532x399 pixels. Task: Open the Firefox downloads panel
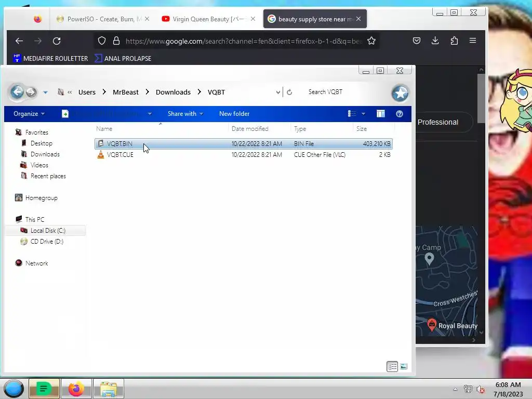[435, 41]
